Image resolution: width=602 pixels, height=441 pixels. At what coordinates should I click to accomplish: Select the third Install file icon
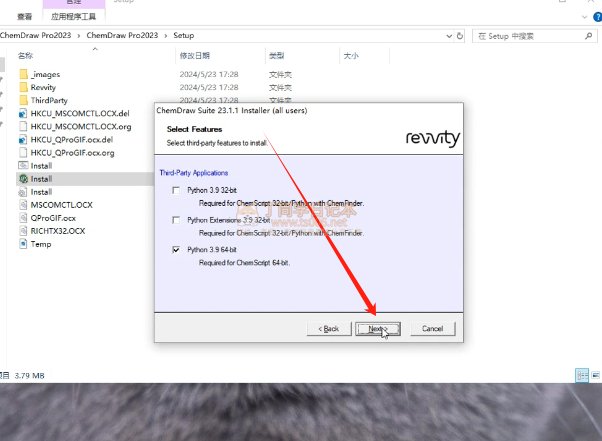click(23, 192)
